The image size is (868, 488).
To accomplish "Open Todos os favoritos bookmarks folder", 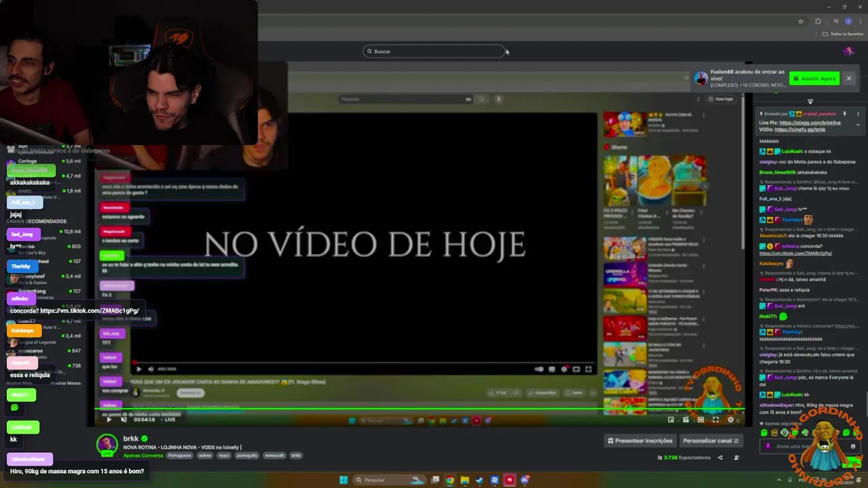I will tap(843, 34).
